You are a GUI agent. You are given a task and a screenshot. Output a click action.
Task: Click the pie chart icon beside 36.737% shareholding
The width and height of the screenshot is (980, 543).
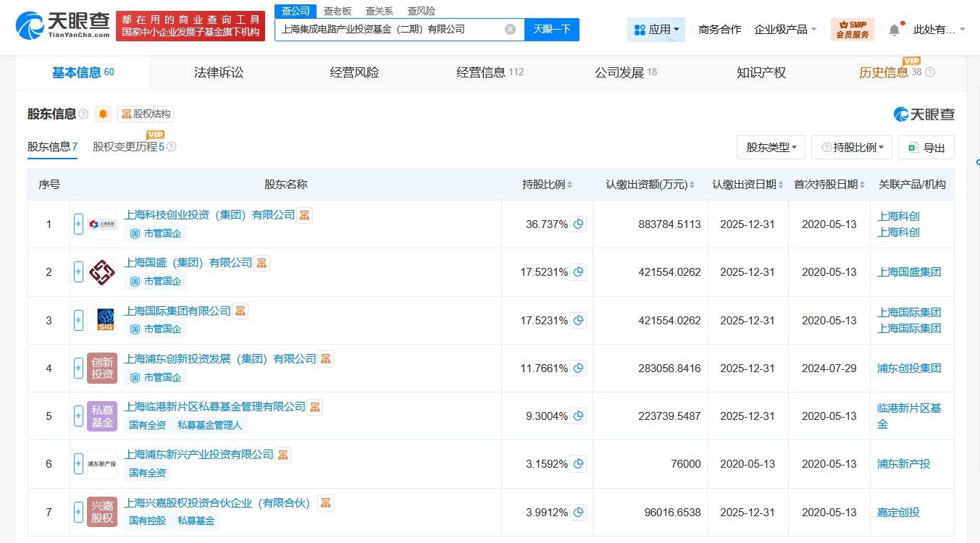[578, 224]
